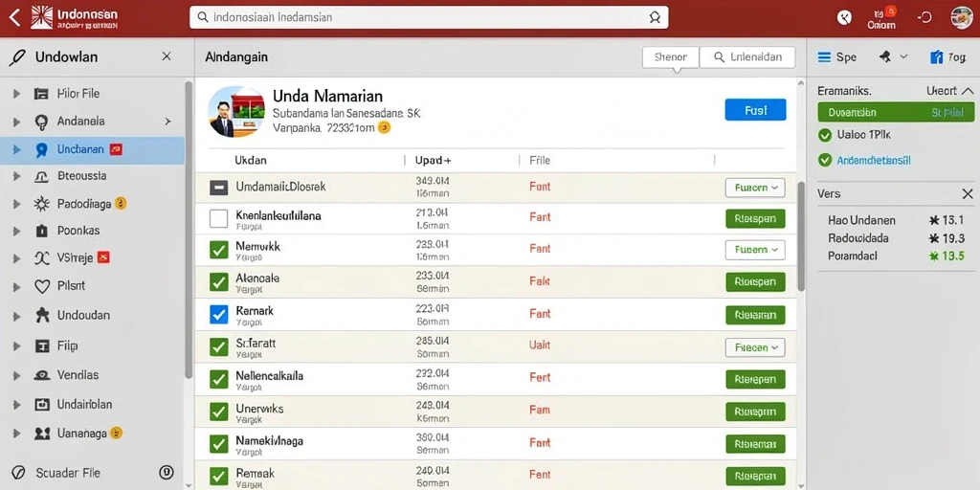Click the Undoudan puzzle icon
This screenshot has height=490, width=980.
(41, 315)
